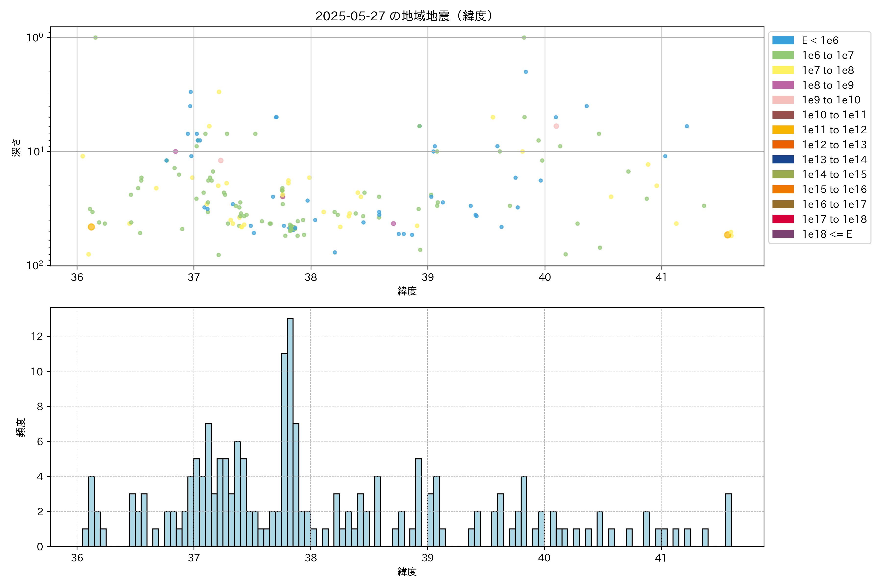Click the large orange scatter point near latitude 36.1
882x588 pixels.
click(91, 227)
